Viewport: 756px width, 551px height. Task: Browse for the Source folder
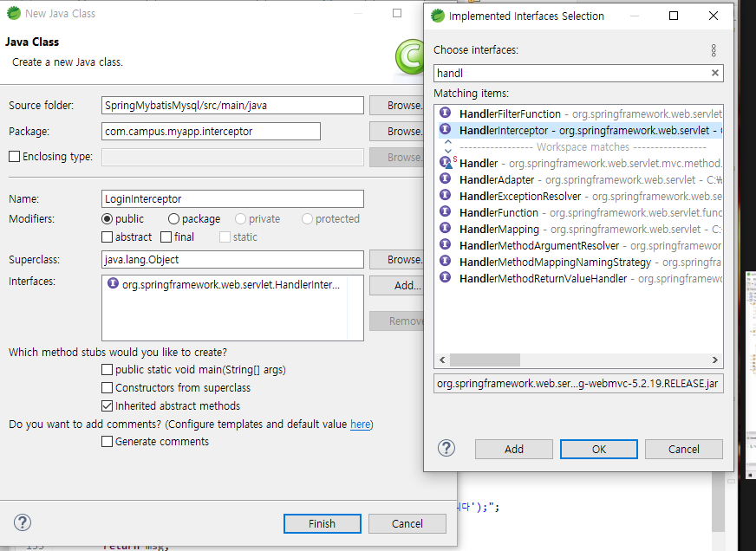(397, 105)
